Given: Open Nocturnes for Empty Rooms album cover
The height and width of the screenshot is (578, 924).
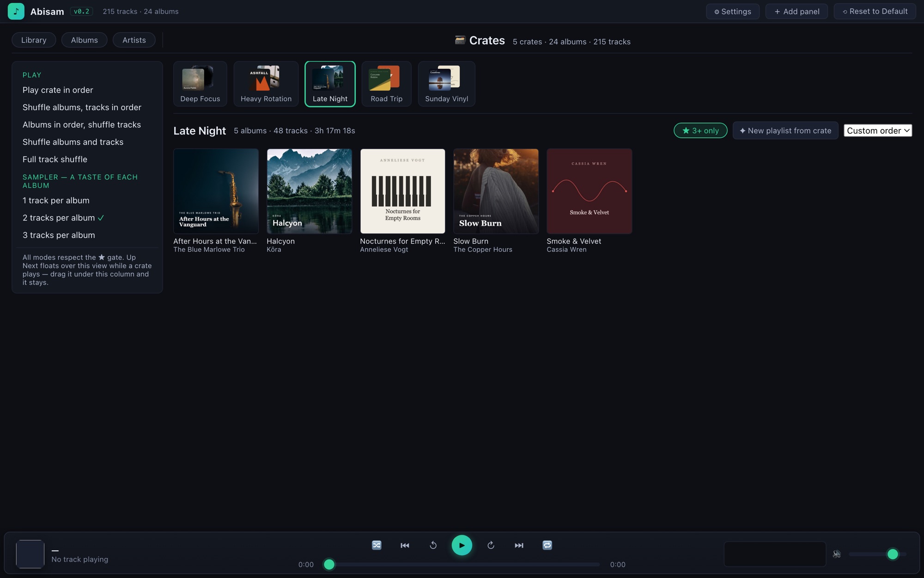Looking at the screenshot, I should pos(402,191).
